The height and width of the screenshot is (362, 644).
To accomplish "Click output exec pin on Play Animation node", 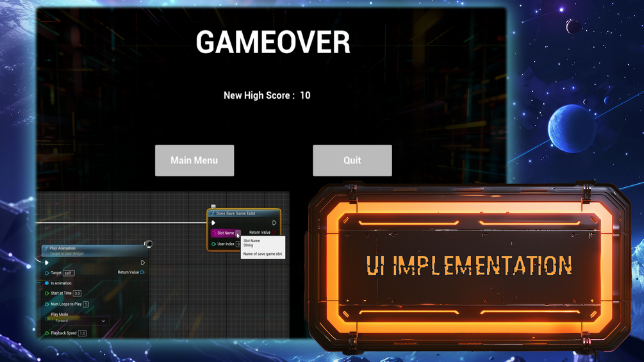I will point(142,263).
